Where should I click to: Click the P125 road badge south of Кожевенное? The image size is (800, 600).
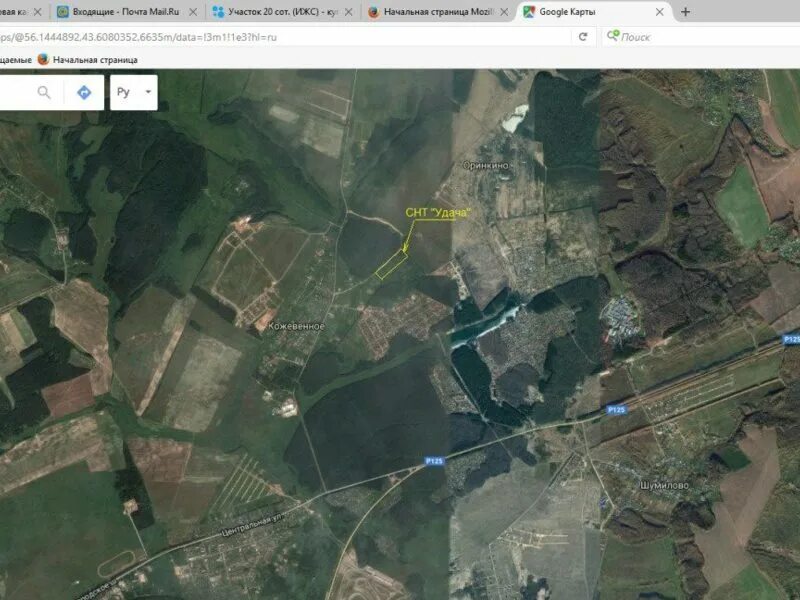434,461
